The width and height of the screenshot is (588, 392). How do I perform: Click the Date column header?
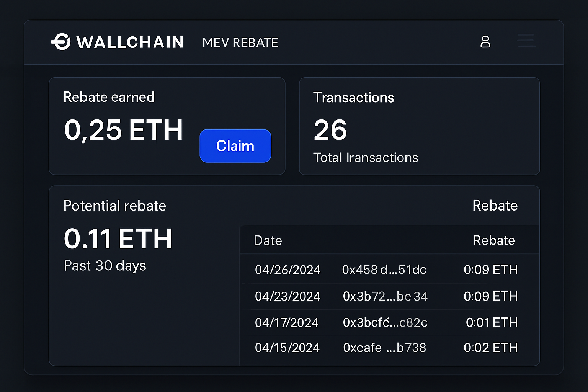(x=268, y=240)
